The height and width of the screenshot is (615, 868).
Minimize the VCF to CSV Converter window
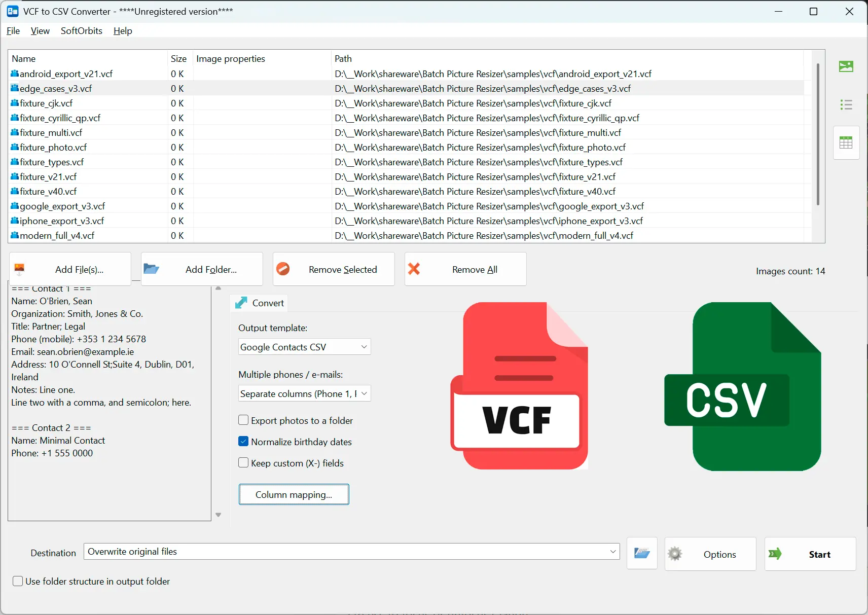point(779,11)
